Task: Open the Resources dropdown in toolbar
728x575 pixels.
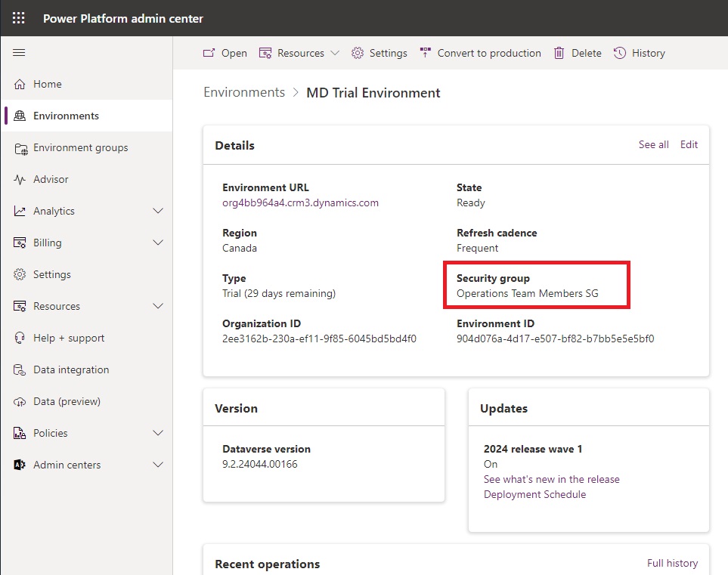Action: 299,53
